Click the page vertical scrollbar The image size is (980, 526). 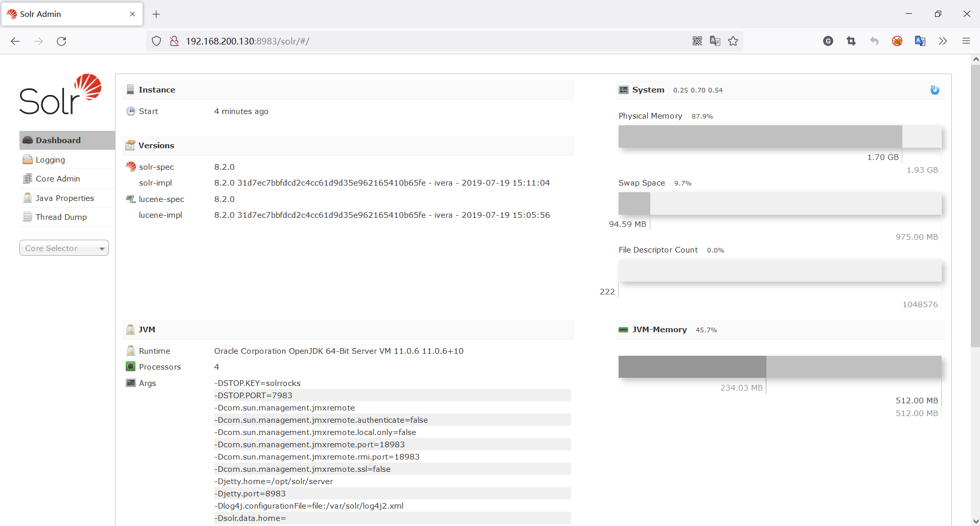click(x=975, y=205)
